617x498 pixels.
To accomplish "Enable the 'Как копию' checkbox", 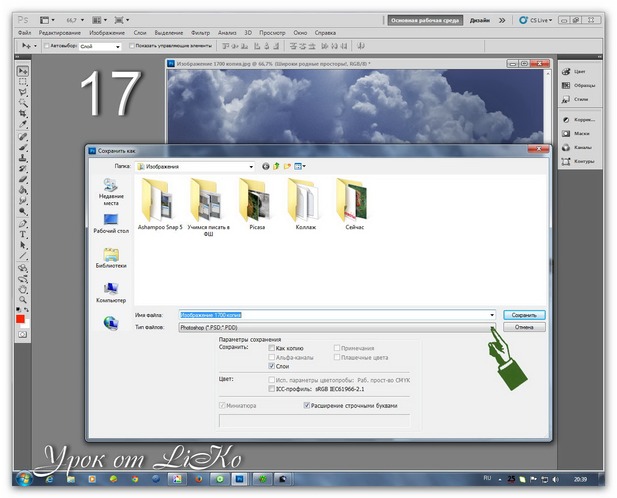I will pyautogui.click(x=271, y=348).
